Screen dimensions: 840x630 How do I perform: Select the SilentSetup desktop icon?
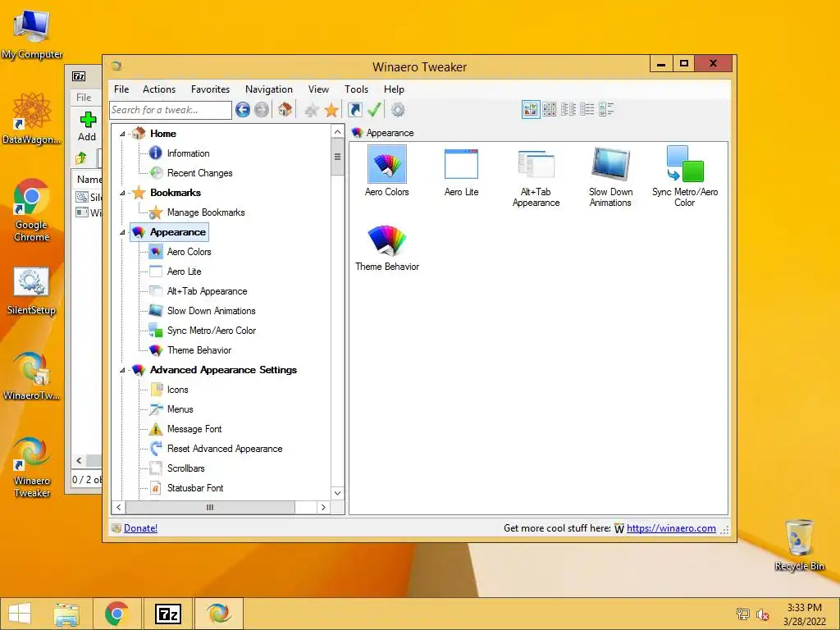tap(31, 291)
